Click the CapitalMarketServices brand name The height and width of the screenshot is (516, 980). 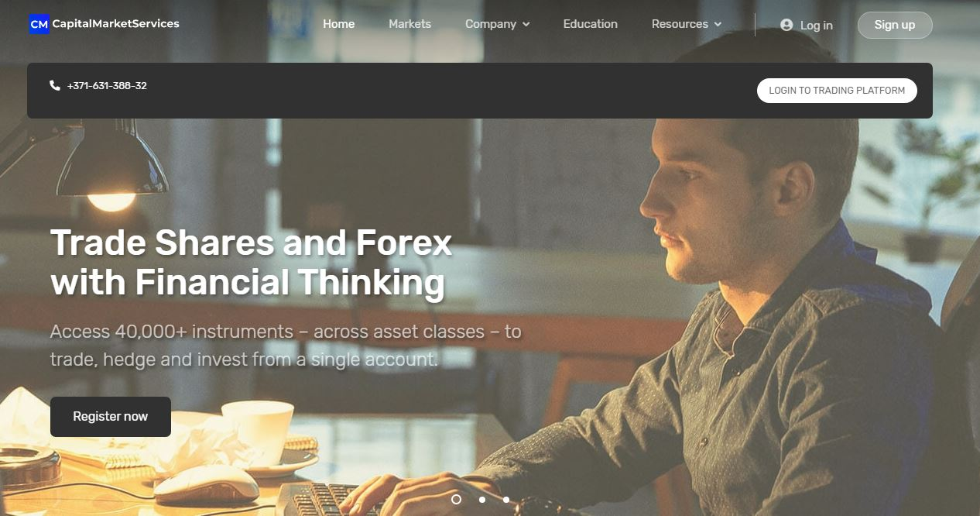click(x=115, y=24)
